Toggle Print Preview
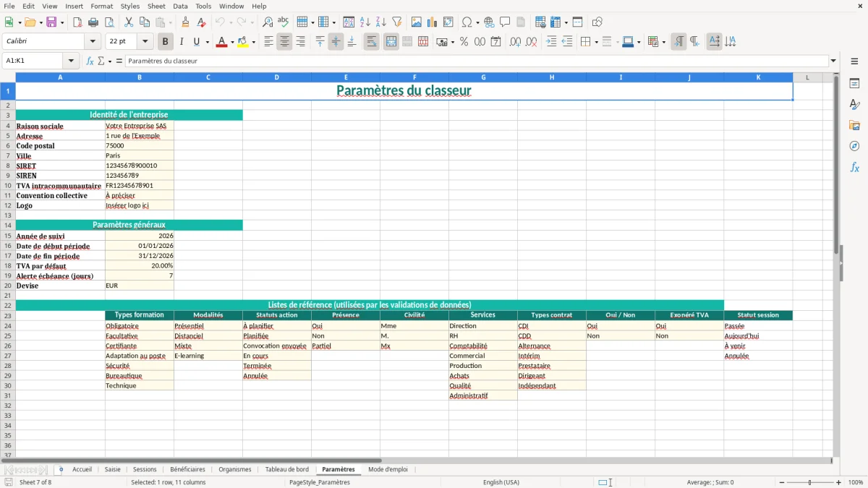868x488 pixels. pyautogui.click(x=108, y=22)
